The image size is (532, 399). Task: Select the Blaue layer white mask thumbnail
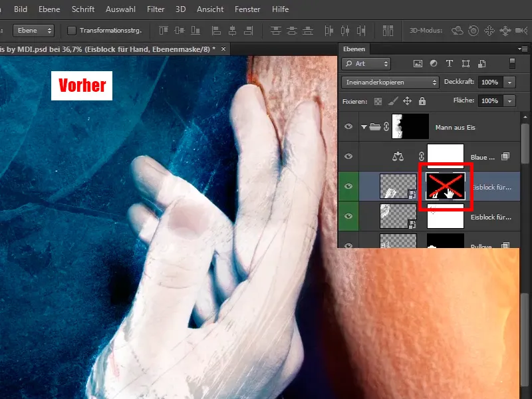(x=445, y=156)
